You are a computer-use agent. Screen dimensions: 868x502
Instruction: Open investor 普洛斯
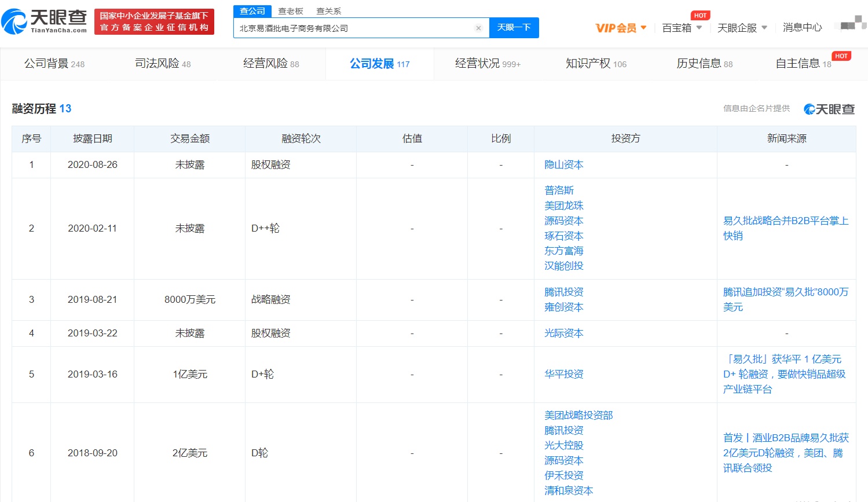[x=559, y=190]
